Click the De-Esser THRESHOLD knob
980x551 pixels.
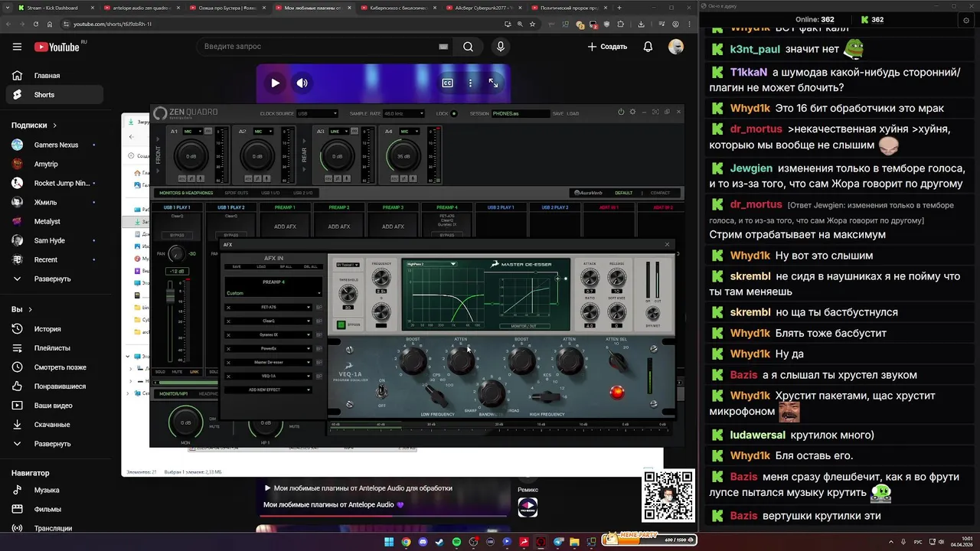[348, 295]
